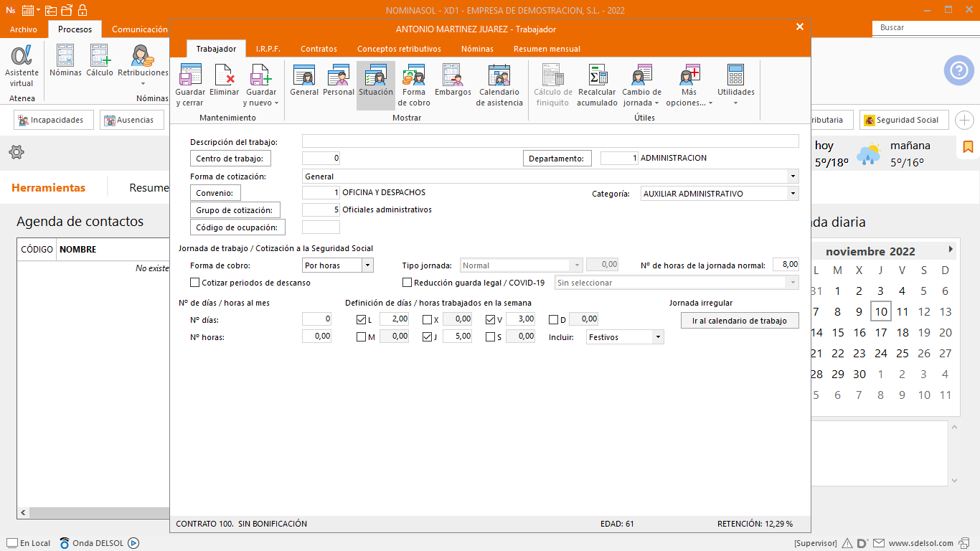Open General worker data view
The image size is (980, 551).
304,76
